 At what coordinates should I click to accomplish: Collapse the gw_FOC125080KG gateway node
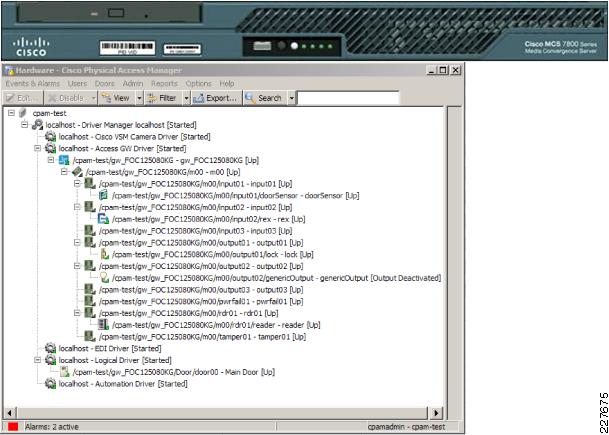[51, 160]
